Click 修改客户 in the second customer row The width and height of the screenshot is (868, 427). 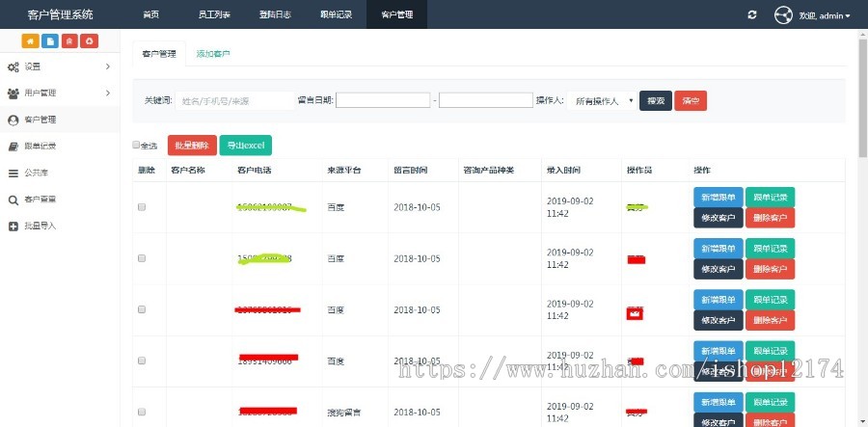click(x=719, y=269)
